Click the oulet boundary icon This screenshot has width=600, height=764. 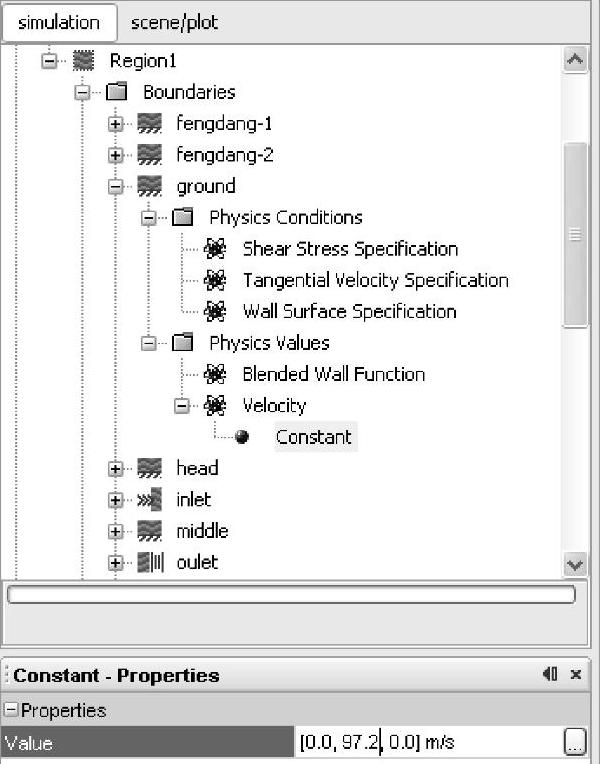coord(151,562)
